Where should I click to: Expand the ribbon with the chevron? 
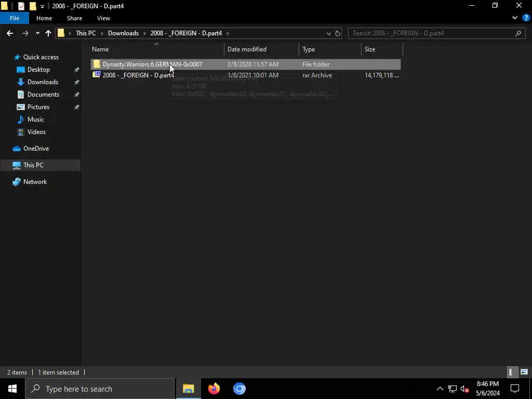(x=515, y=18)
